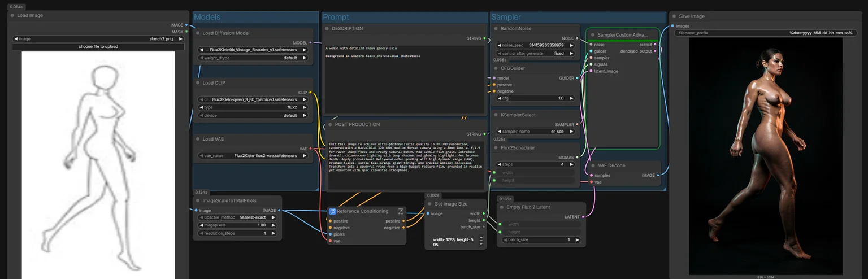This screenshot has height=279, width=868.
Task: Click choose file to upload button
Action: coord(98,47)
